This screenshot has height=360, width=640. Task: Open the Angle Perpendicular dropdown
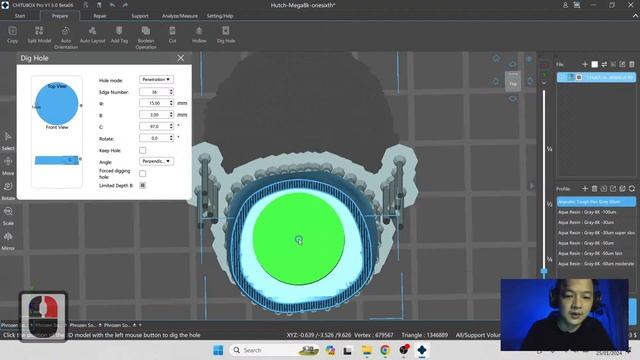coord(156,161)
